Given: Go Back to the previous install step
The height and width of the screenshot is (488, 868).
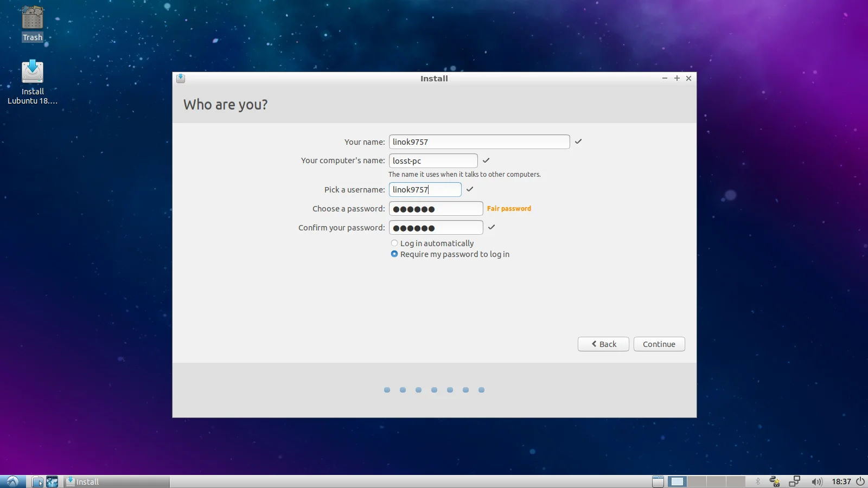Looking at the screenshot, I should pos(603,344).
